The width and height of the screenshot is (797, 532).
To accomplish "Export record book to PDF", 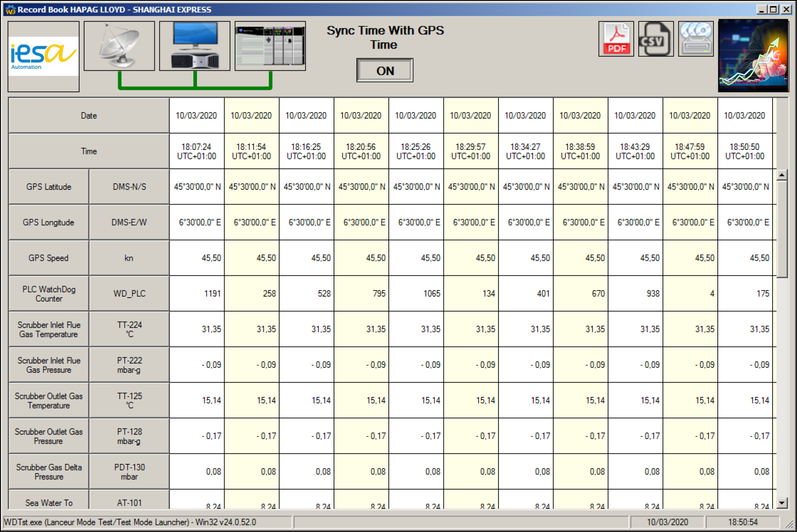I will [x=616, y=39].
